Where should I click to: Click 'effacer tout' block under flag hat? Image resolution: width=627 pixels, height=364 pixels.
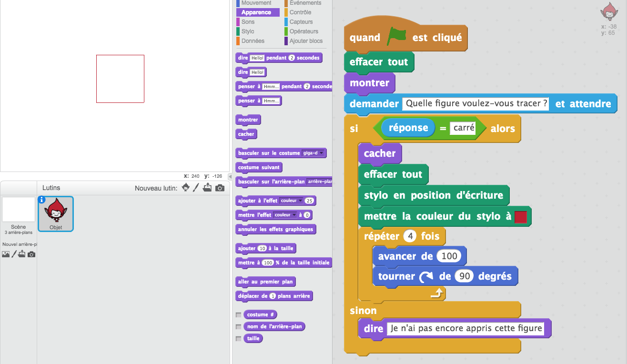[x=379, y=62]
